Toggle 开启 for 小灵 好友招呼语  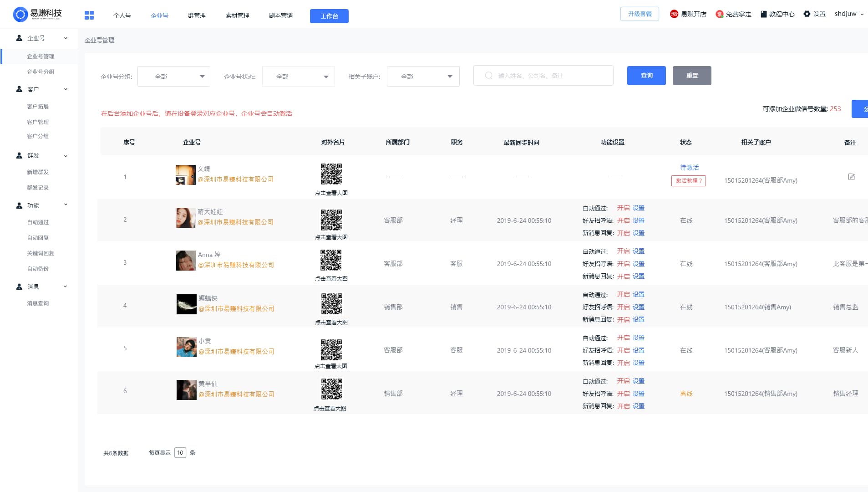623,350
